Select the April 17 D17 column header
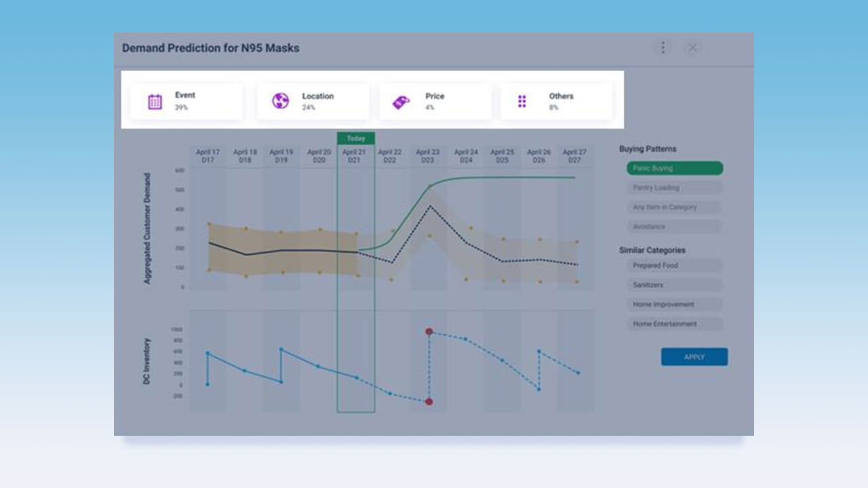The image size is (868, 488). pos(208,156)
